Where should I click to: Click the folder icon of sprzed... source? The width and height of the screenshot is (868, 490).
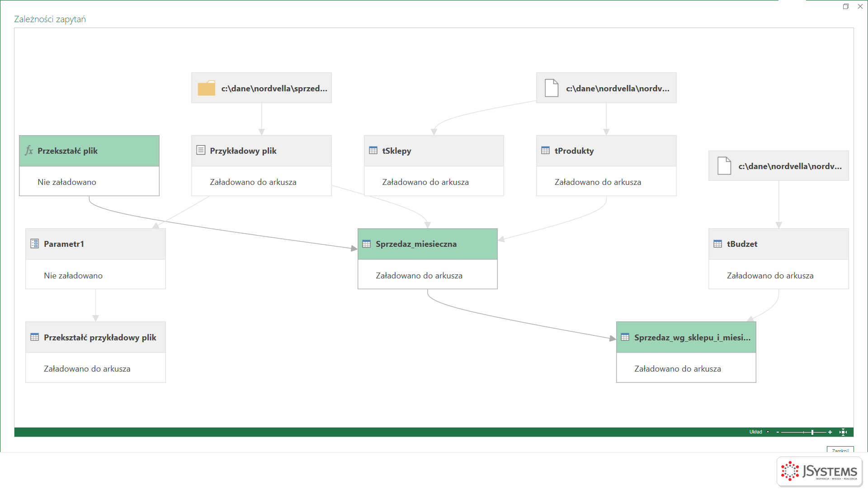tap(207, 88)
